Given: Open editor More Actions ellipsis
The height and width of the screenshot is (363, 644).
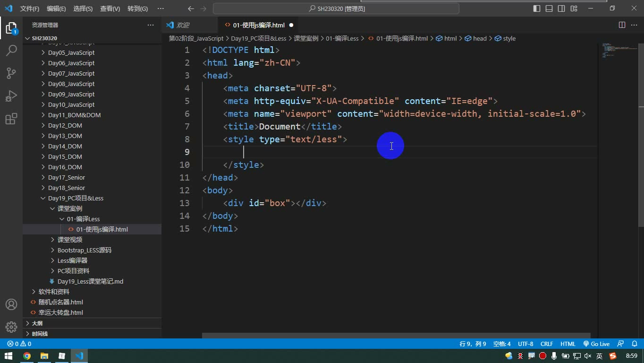Looking at the screenshot, I should [634, 25].
